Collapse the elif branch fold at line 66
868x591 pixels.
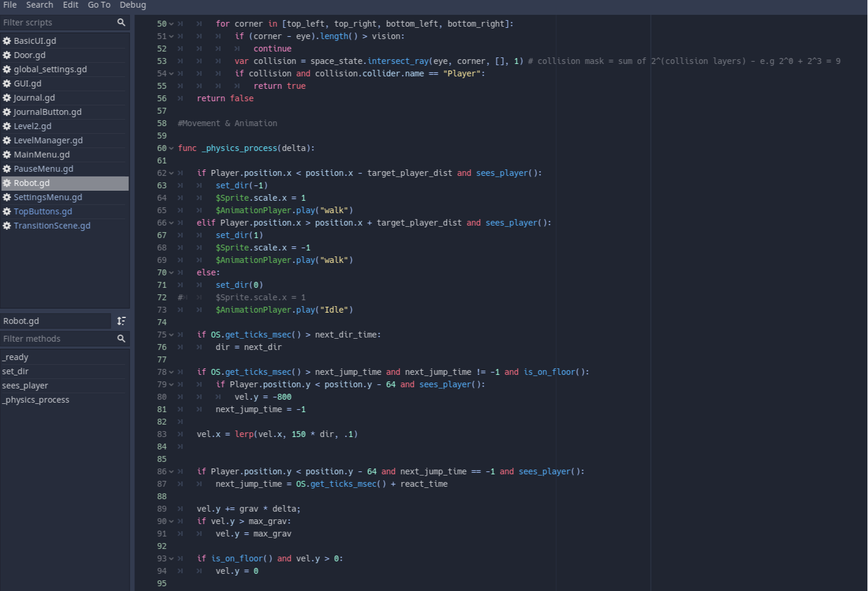coord(170,222)
